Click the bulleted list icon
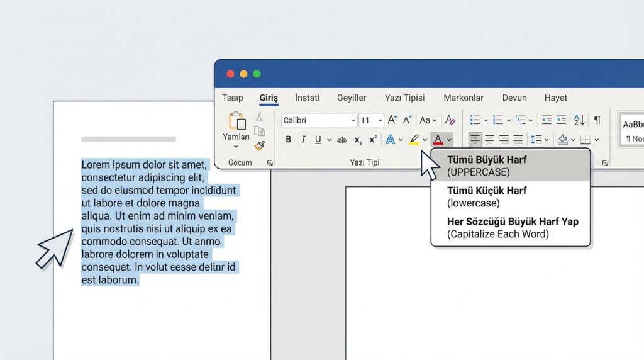644x360 pixels. [475, 120]
